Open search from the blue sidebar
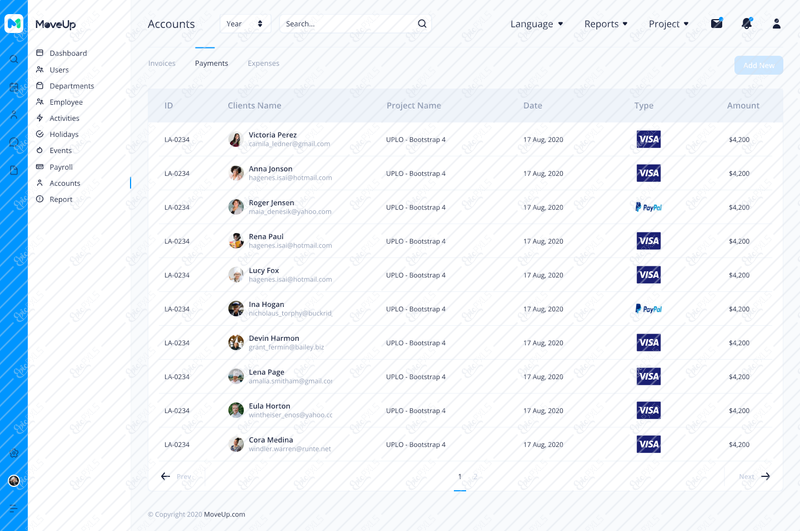Image resolution: width=800 pixels, height=531 pixels. (x=14, y=59)
